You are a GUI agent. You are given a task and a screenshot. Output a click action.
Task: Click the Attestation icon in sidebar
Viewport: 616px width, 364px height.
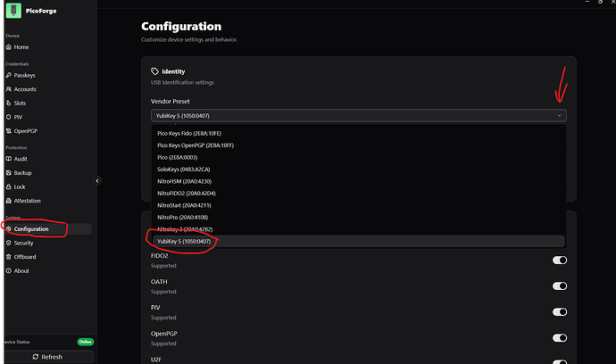pos(9,201)
